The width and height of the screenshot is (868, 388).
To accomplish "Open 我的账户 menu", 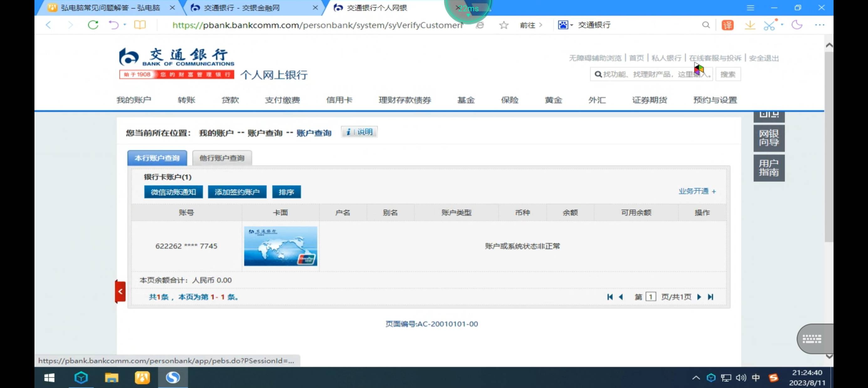I will 134,100.
